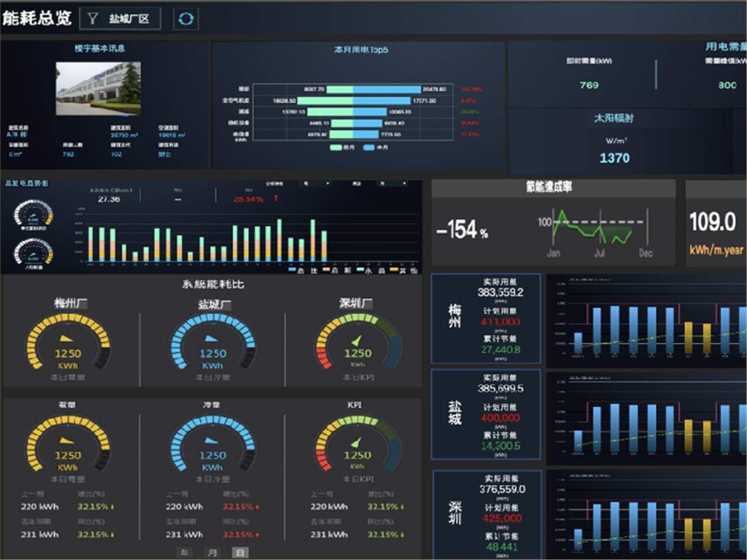Toggle the 前月 legend series in Top5 chart
This screenshot has width=747, height=560.
tap(342, 148)
